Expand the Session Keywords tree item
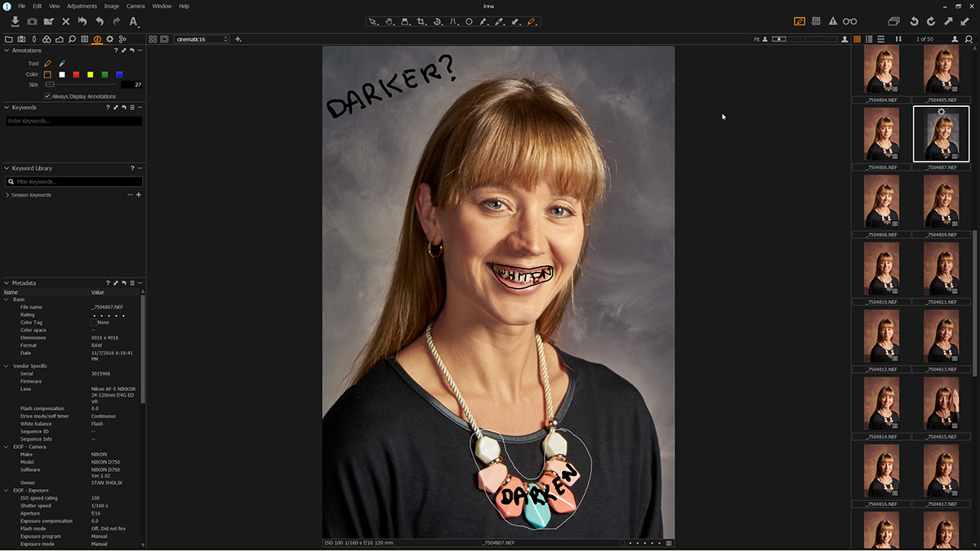The width and height of the screenshot is (980, 551). [7, 195]
